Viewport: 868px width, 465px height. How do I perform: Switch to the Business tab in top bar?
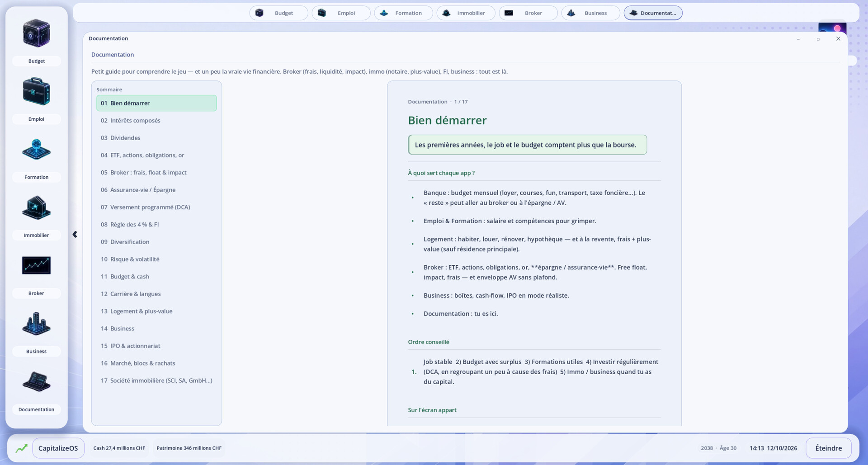click(x=590, y=13)
